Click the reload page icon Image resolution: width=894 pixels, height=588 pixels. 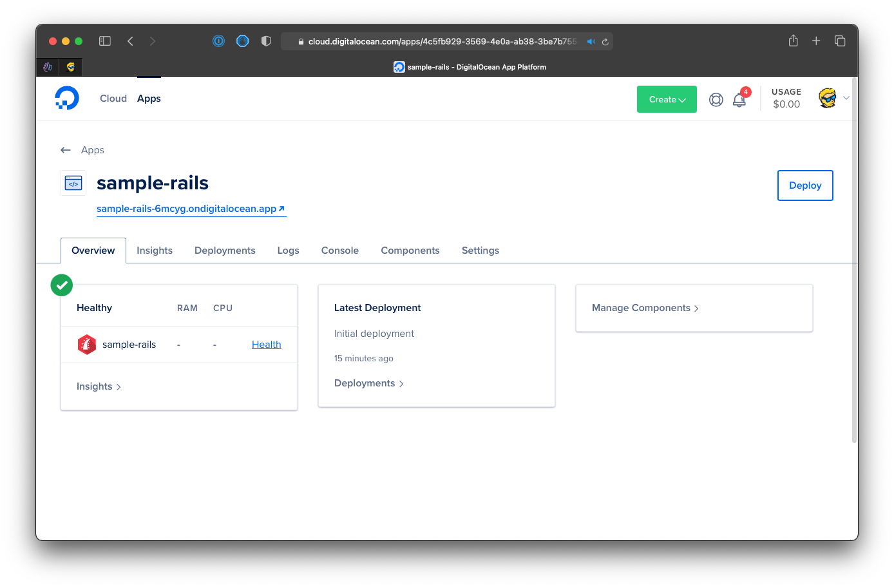pyautogui.click(x=605, y=42)
